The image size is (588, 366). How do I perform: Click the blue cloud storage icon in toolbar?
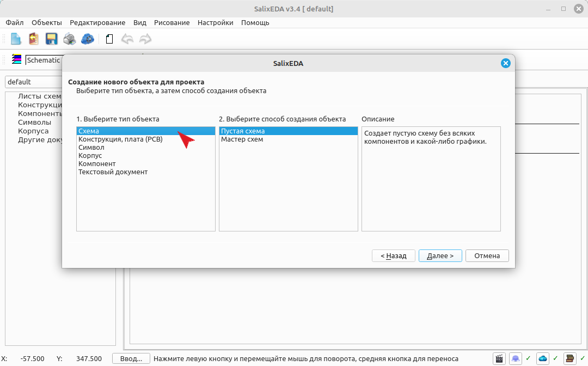[x=87, y=39]
